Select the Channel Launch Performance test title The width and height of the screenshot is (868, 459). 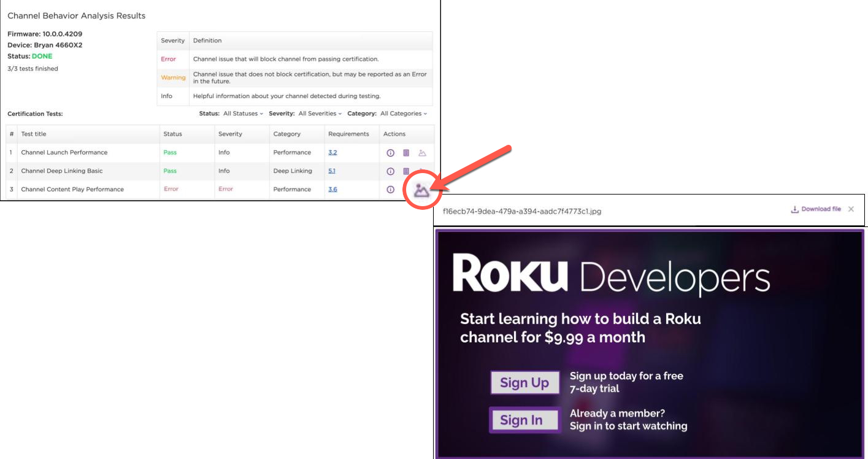64,152
